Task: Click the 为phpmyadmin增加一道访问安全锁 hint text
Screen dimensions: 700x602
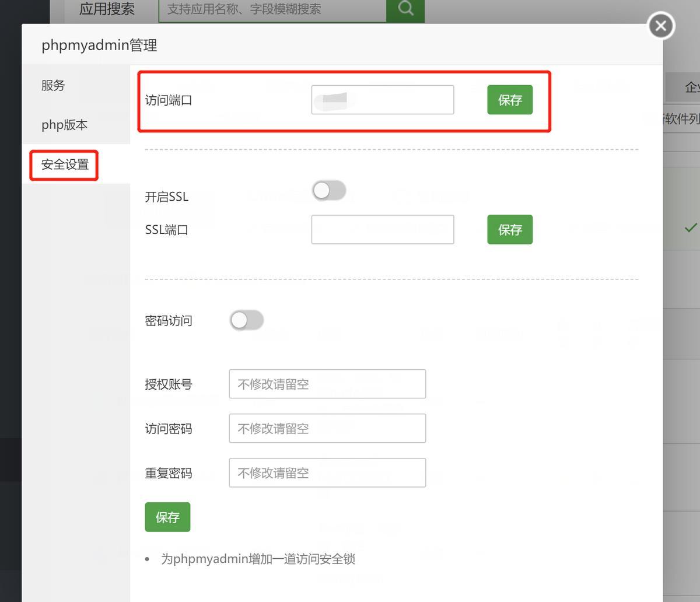Action: point(258,559)
